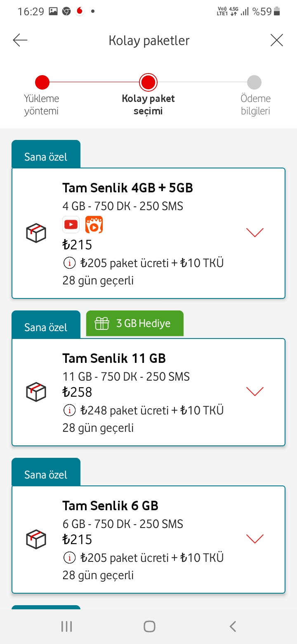The height and width of the screenshot is (644, 297).
Task: Tap the 3 GB Hediye green badge
Action: pyautogui.click(x=135, y=323)
